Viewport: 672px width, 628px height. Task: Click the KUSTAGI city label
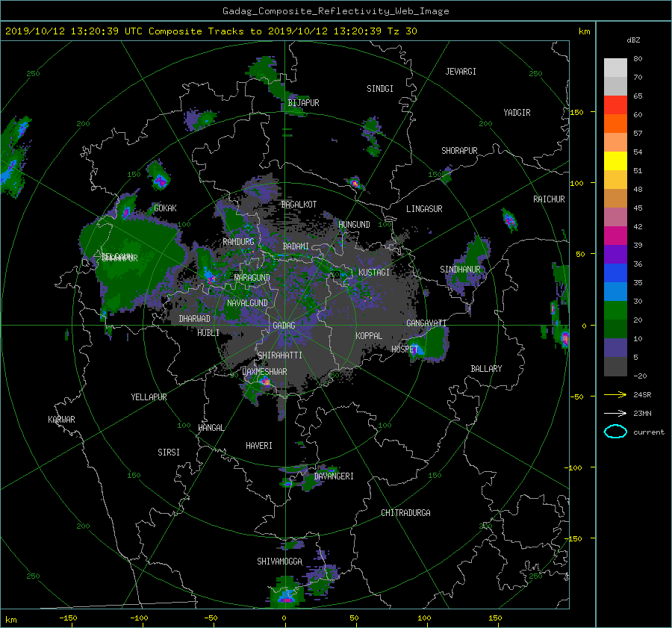(x=374, y=273)
